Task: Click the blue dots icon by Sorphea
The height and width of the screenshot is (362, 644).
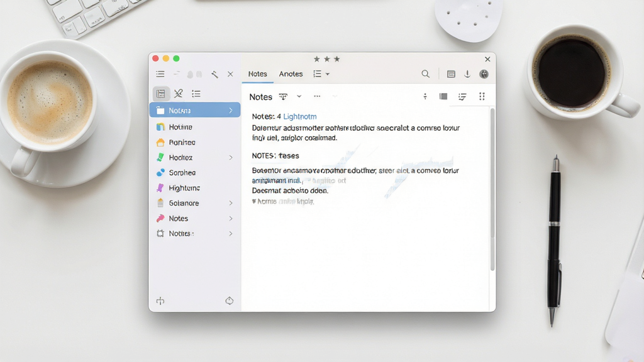Action: [x=160, y=173]
